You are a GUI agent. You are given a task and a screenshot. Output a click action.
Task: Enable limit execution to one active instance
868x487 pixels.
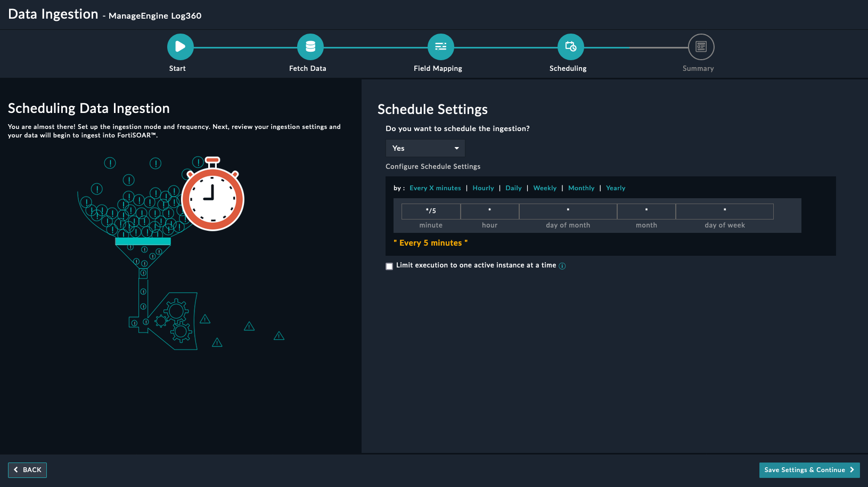389,266
